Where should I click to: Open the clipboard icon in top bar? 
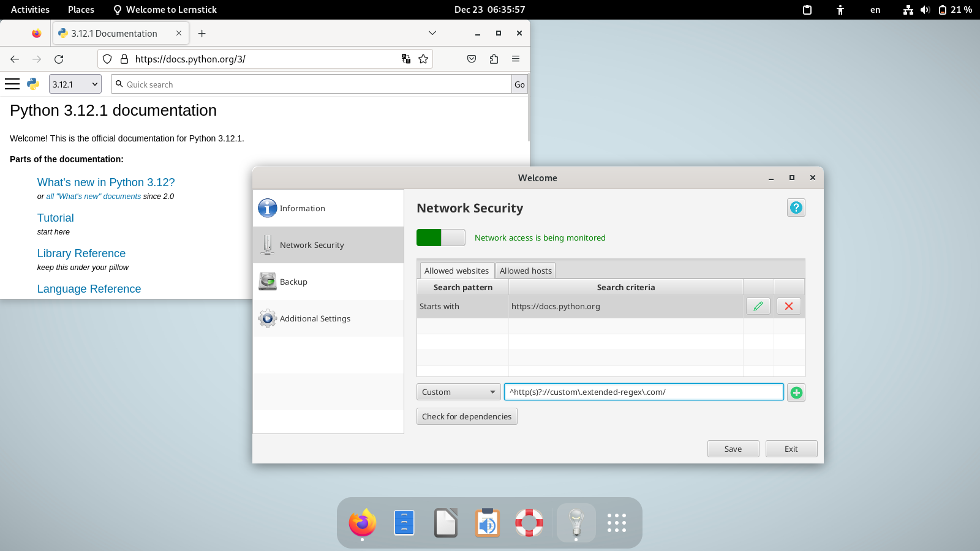[807, 10]
